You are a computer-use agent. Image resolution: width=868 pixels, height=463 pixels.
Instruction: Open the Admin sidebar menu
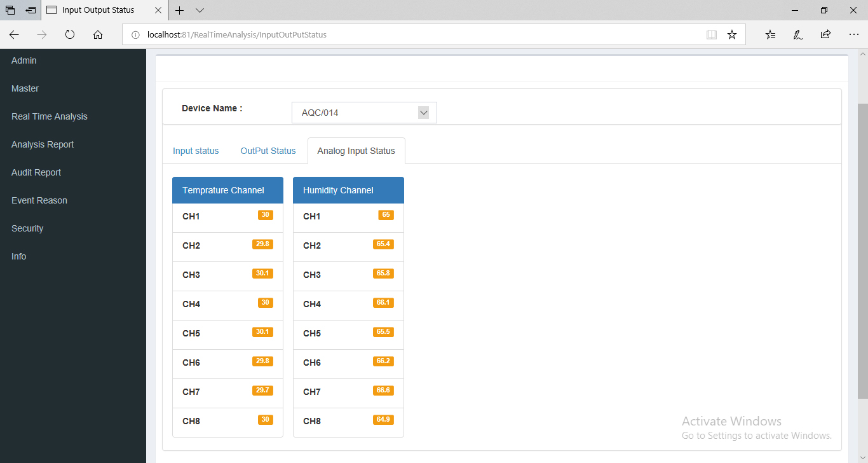click(x=24, y=60)
